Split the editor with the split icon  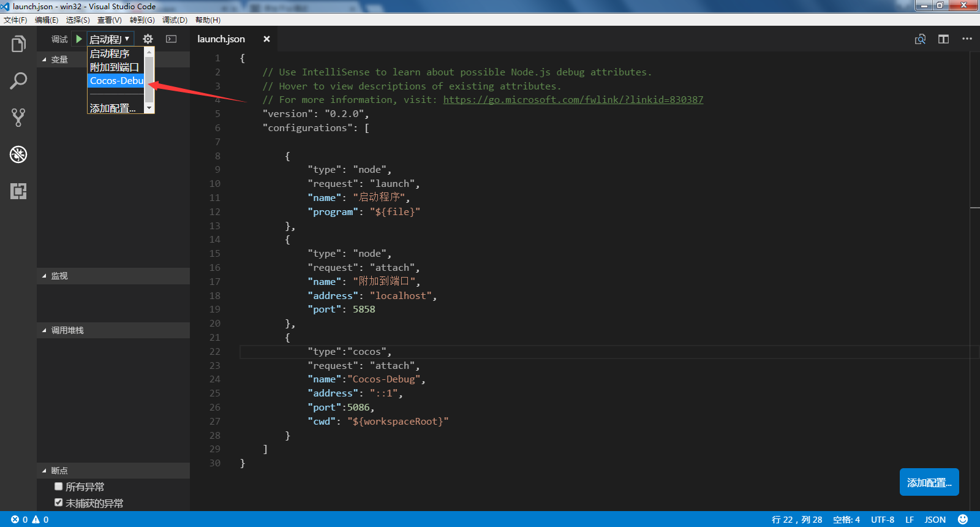943,39
